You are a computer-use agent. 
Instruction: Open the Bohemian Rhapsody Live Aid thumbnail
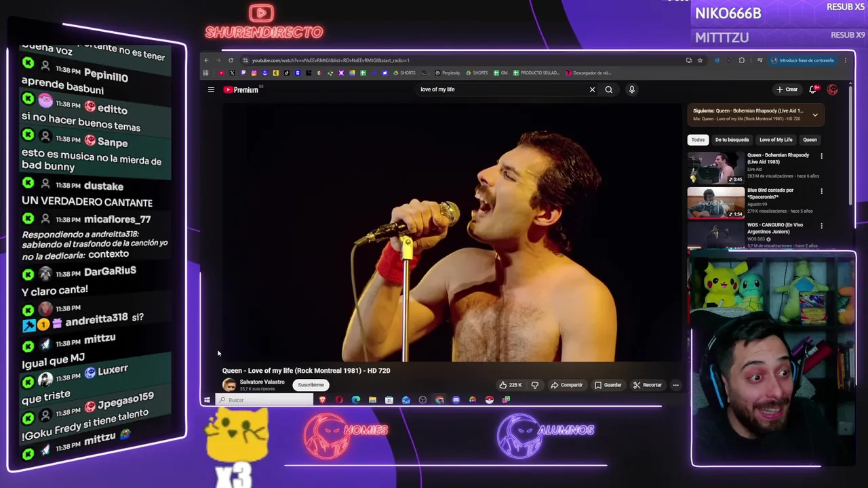pyautogui.click(x=716, y=167)
